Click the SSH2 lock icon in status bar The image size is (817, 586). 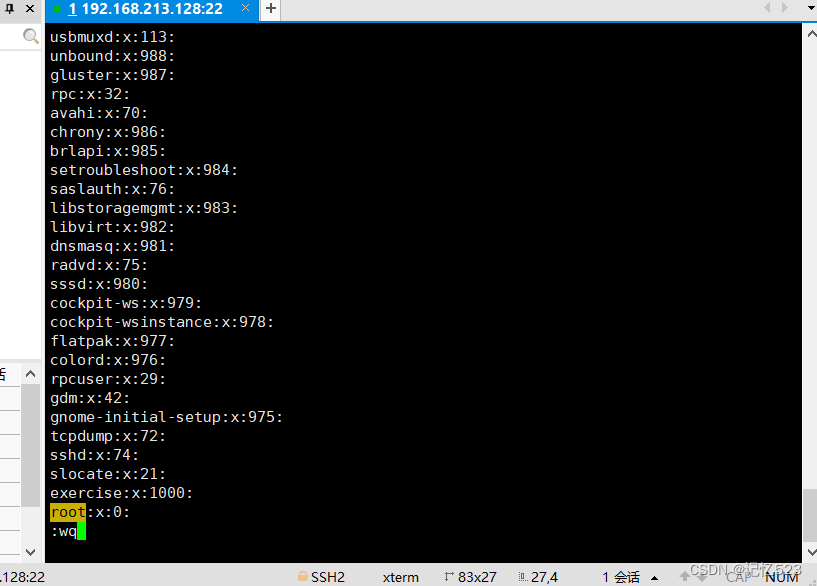point(302,576)
